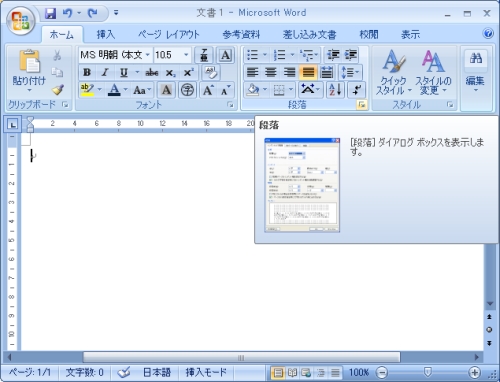
Task: Click 文字数: 0 word count
Action: (85, 372)
